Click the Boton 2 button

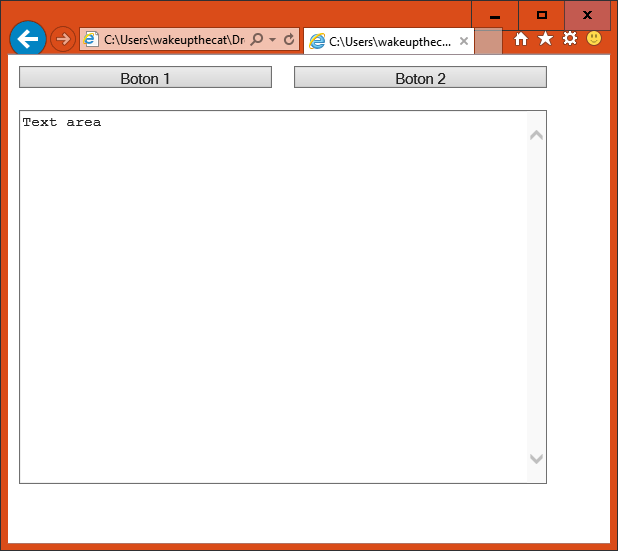tap(420, 77)
